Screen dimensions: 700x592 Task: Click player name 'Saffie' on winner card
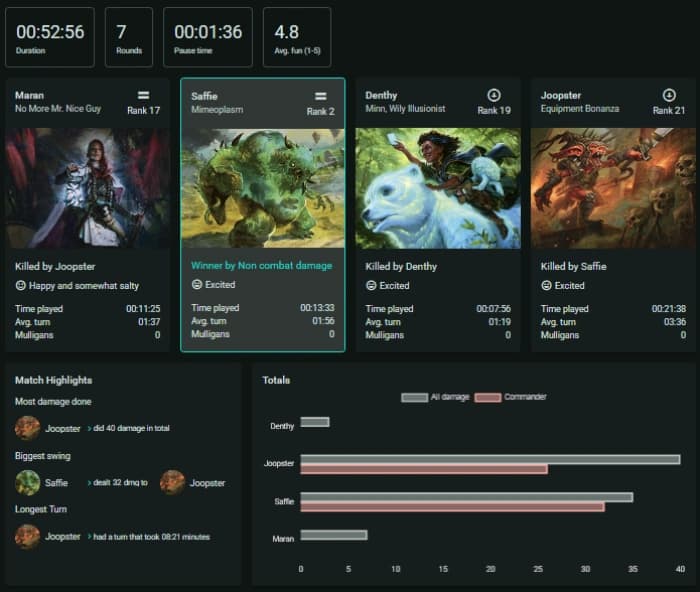204,96
